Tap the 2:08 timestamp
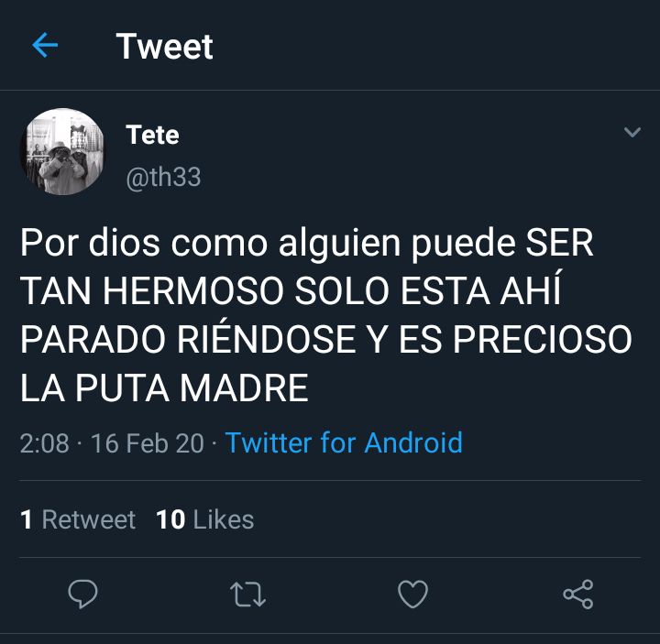660x644 pixels. point(44,443)
